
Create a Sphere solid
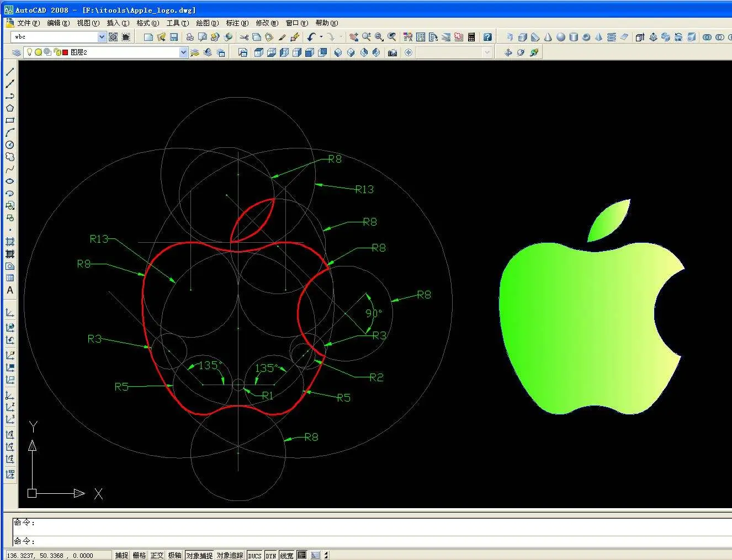[x=560, y=37]
